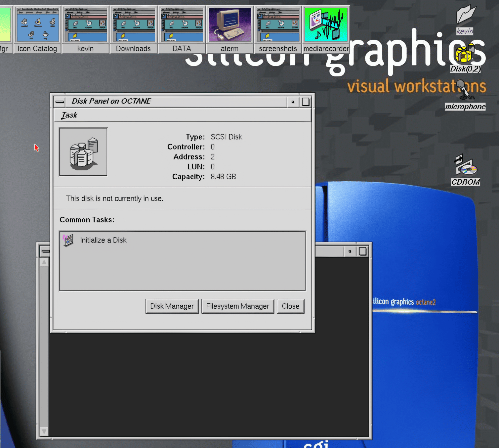This screenshot has width=499, height=448.
Task: Open the aterm terminal icon
Action: coord(229,29)
